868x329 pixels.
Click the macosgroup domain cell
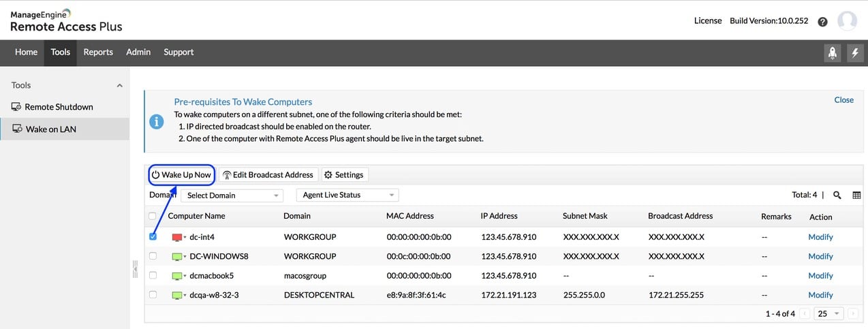(x=305, y=276)
